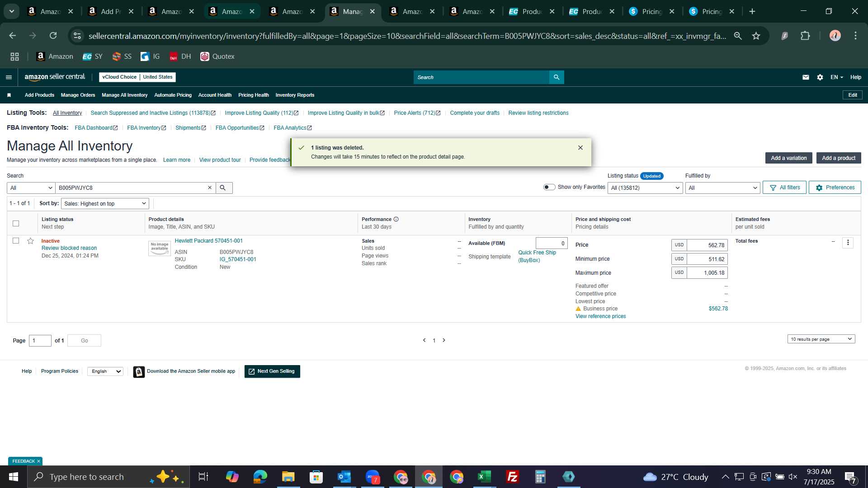Open the Chrome three-dot menu
This screenshot has height=488, width=868.
tap(855, 36)
